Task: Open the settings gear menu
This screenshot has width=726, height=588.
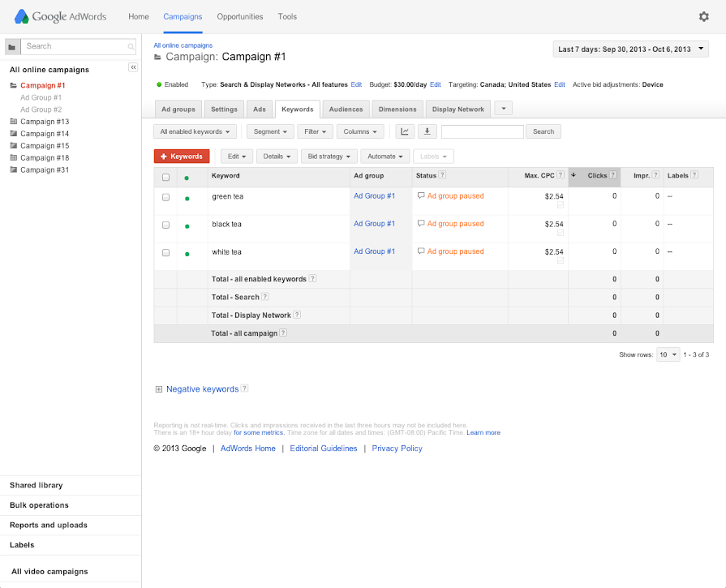Action: tap(703, 16)
